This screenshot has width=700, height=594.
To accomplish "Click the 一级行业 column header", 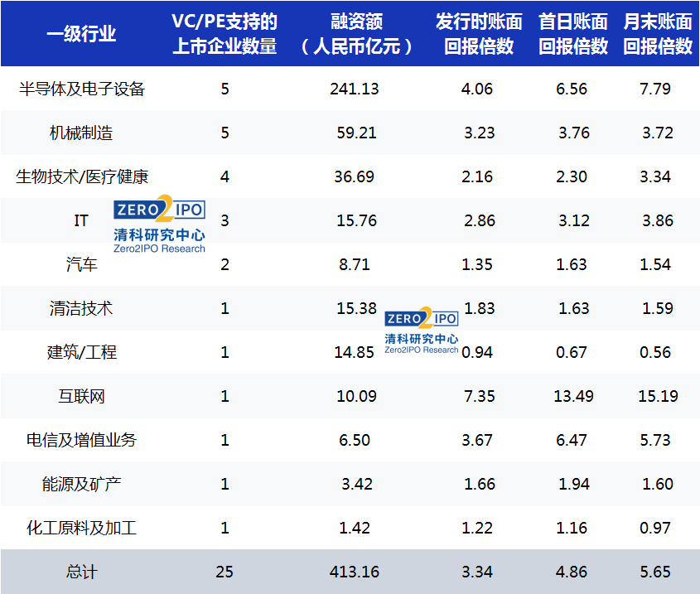I will click(81, 34).
